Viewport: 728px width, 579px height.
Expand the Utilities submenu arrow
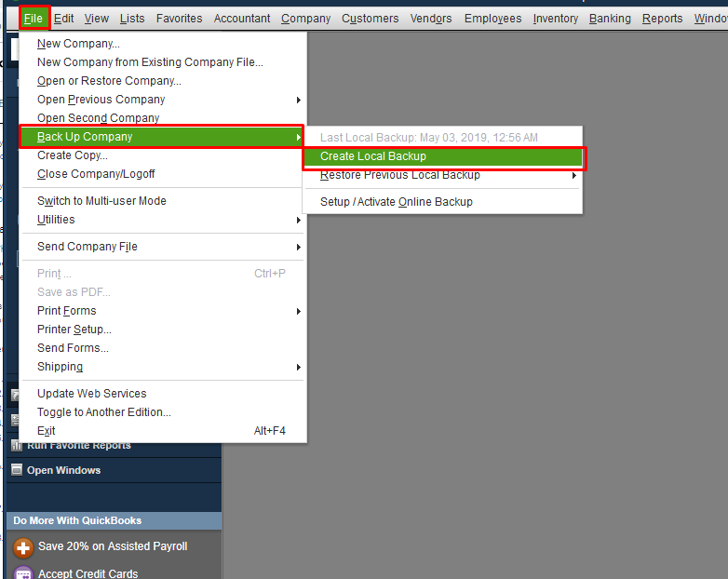pos(299,220)
